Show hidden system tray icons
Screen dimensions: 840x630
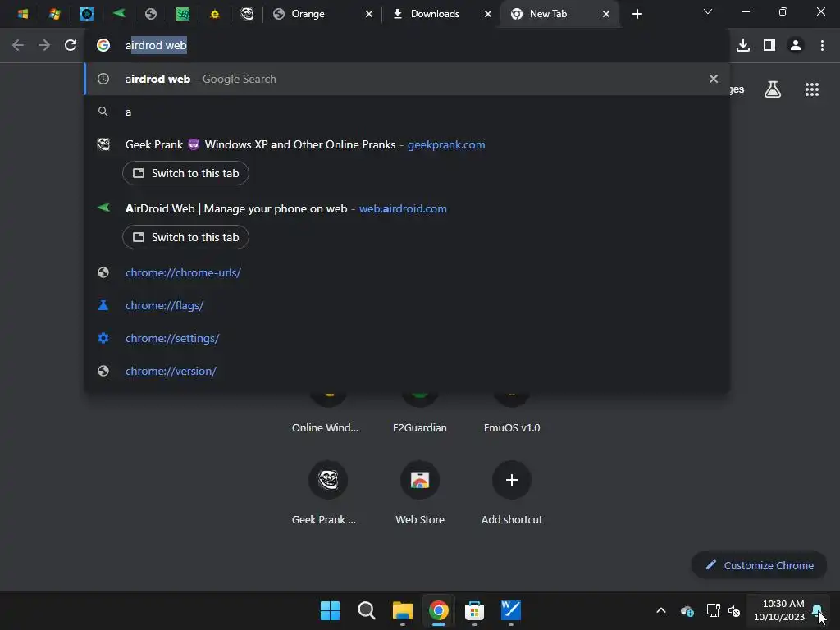(x=661, y=610)
